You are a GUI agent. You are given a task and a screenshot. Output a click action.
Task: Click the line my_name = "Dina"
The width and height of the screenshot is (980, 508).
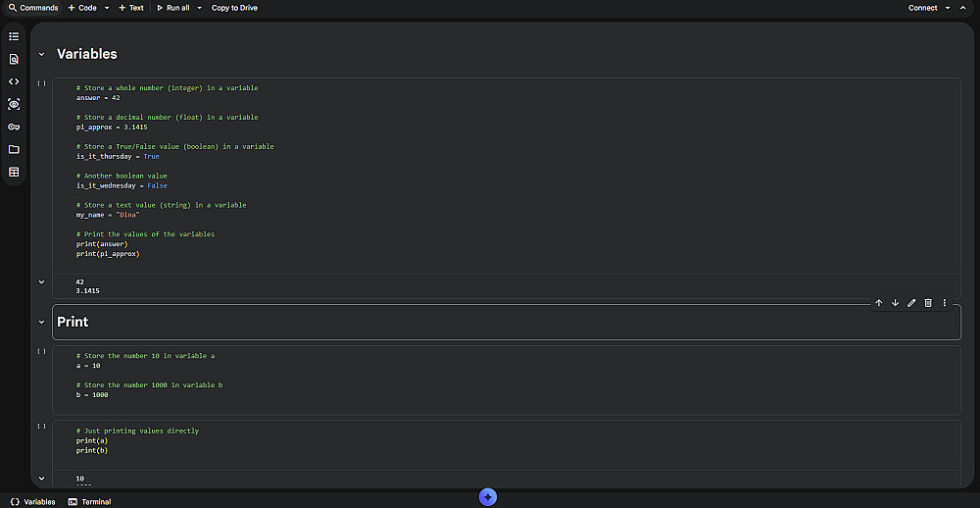[108, 215]
